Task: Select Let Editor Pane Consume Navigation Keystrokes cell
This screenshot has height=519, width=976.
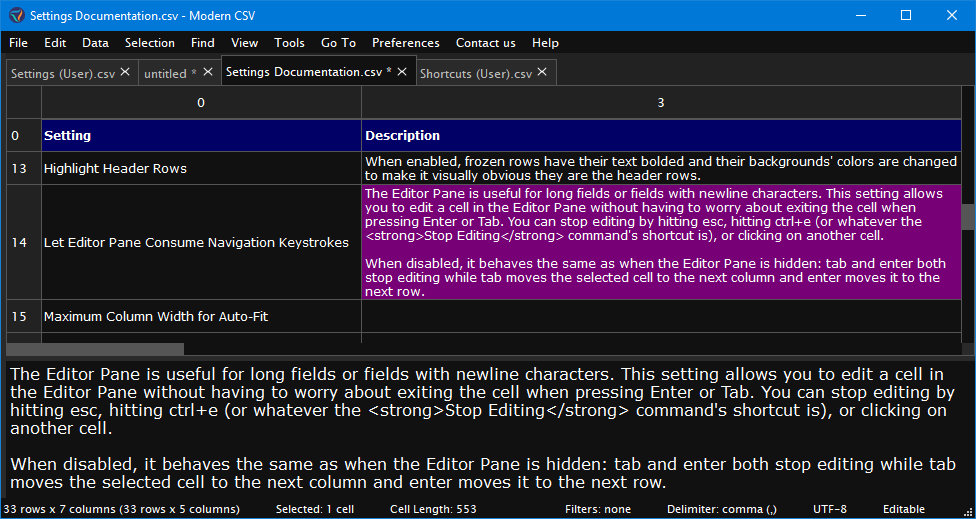Action: click(x=201, y=242)
